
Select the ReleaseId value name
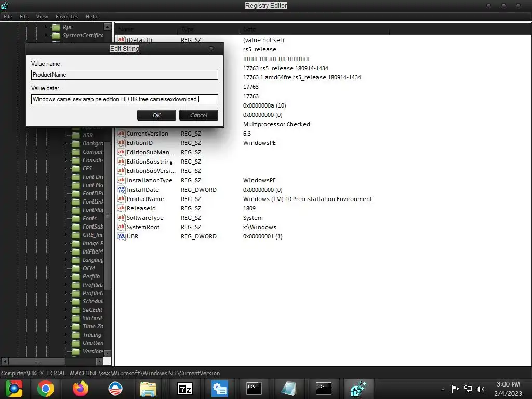[141, 208]
